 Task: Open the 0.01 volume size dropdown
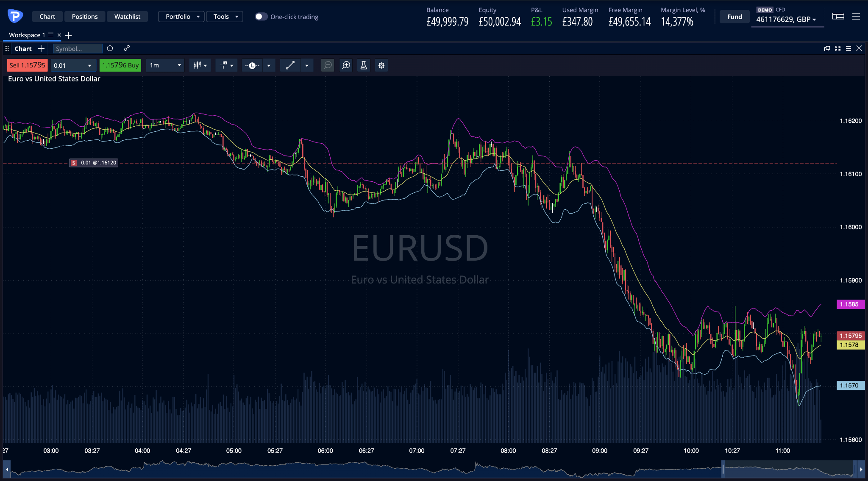pyautogui.click(x=72, y=65)
